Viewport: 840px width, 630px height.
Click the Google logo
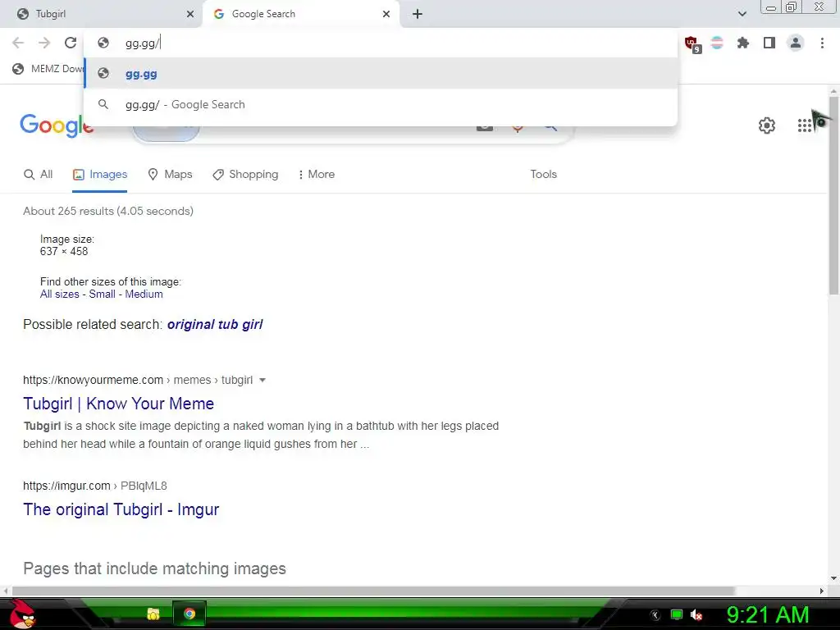(57, 126)
